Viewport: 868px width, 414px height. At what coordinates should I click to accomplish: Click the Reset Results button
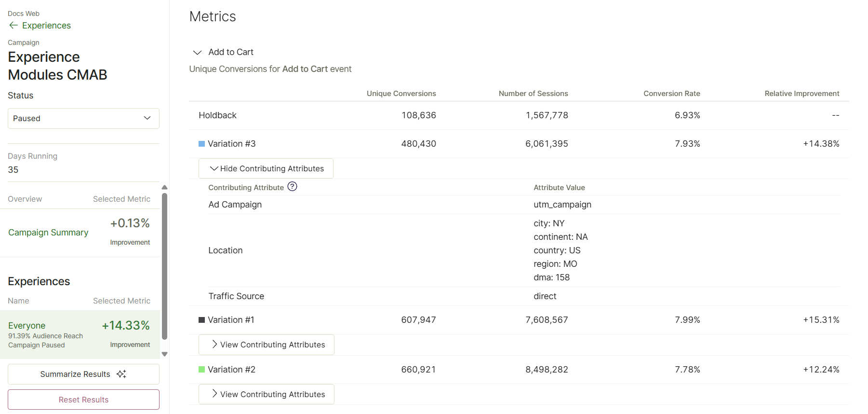[x=83, y=400]
